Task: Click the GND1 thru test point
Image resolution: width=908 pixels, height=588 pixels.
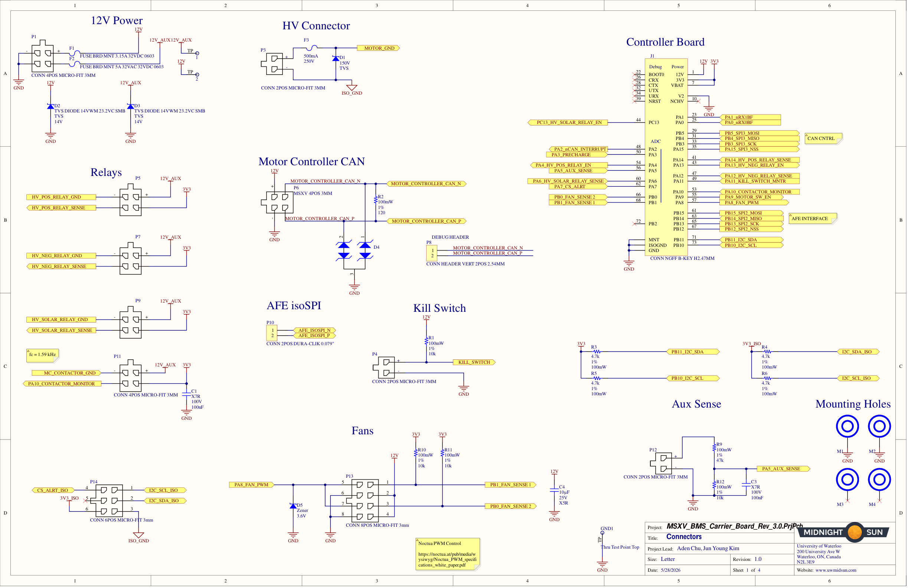Action: 602,533
